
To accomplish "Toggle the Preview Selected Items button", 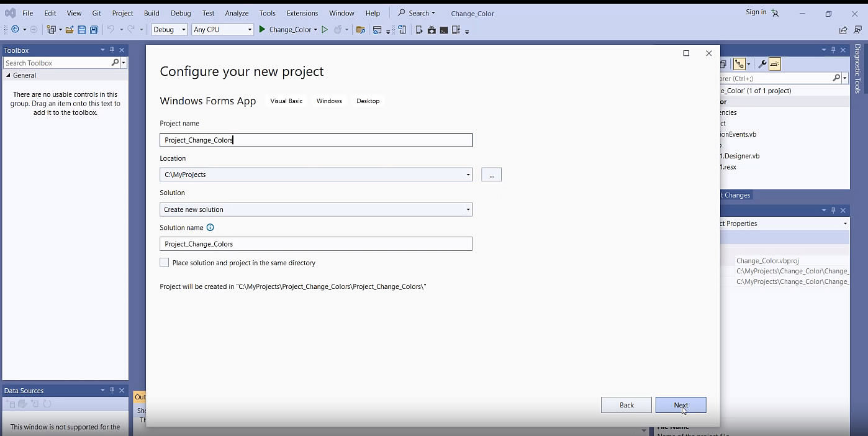I will click(x=774, y=64).
